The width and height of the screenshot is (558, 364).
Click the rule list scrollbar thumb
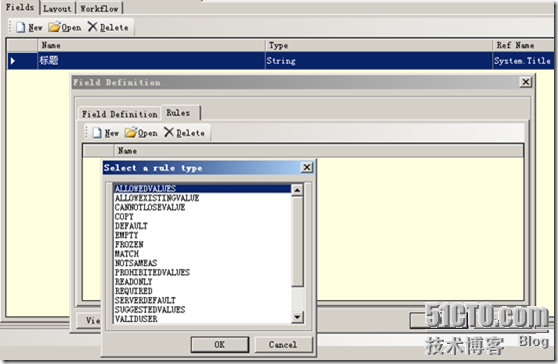click(x=297, y=241)
